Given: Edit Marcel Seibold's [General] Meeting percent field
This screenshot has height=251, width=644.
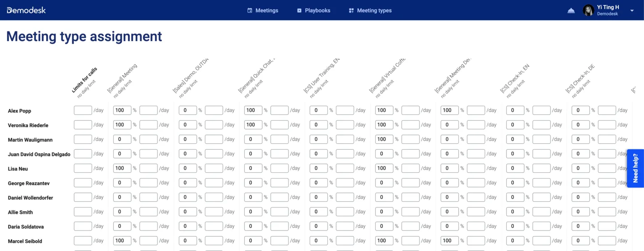Looking at the screenshot, I should (122, 241).
